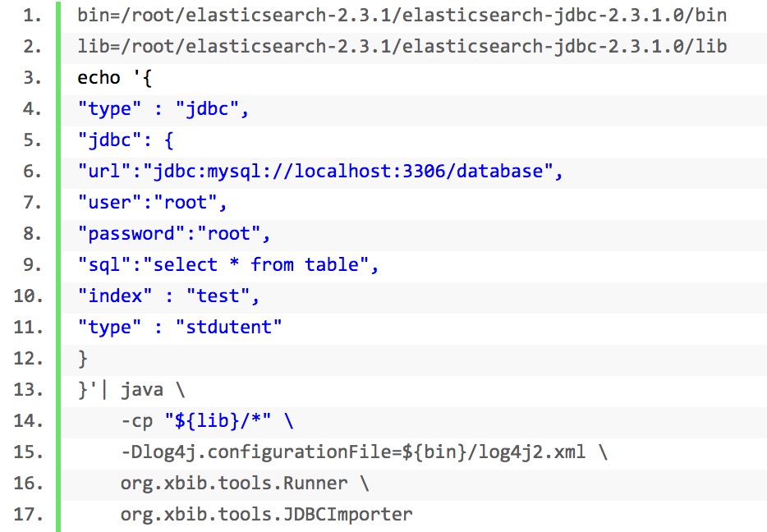
Task: Click the -cp "${lib}/*" \ line
Action: [207, 421]
